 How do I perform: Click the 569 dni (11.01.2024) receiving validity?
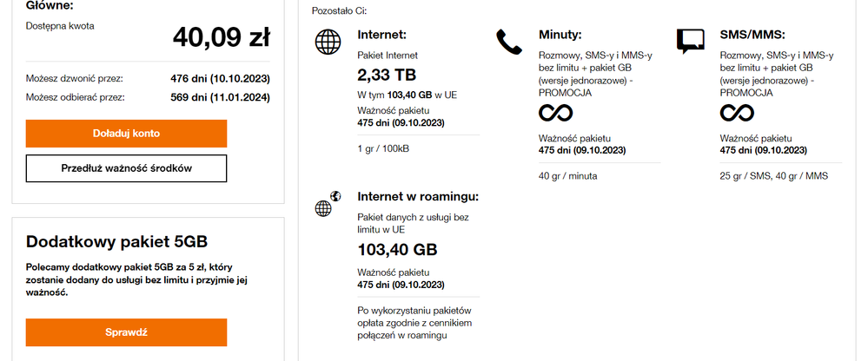[220, 97]
